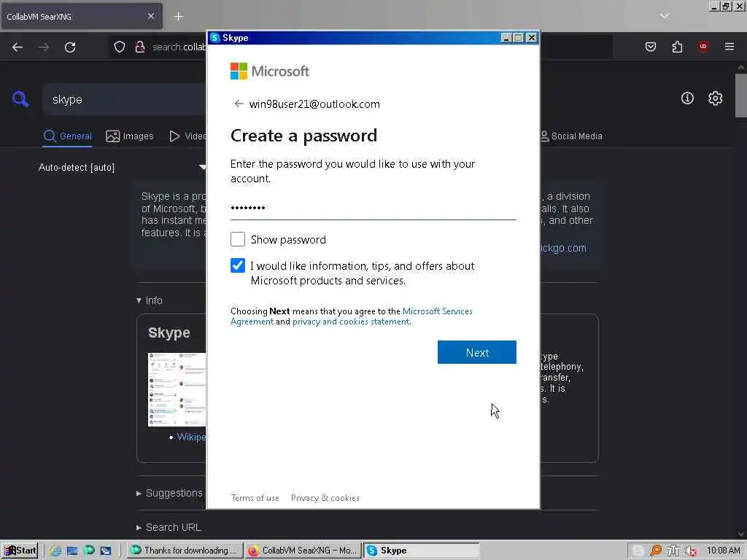The height and width of the screenshot is (560, 747).
Task: Click the Next button
Action: click(477, 352)
